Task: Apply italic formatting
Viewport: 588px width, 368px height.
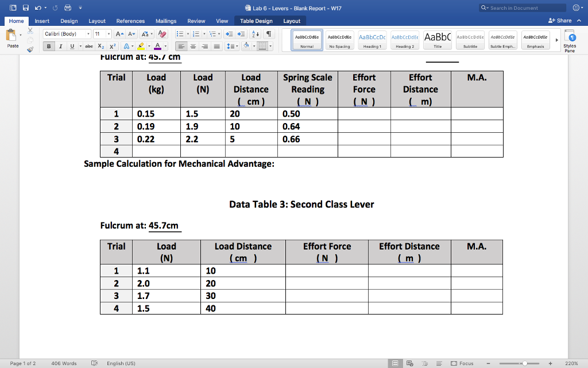Action: click(61, 46)
